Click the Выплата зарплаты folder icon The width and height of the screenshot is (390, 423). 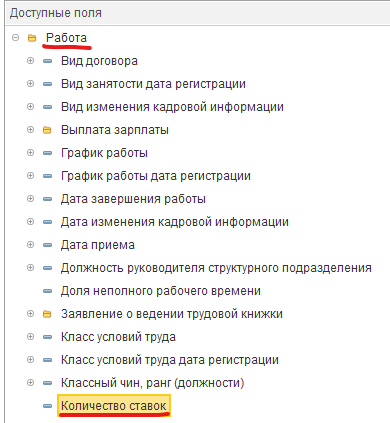(x=47, y=130)
